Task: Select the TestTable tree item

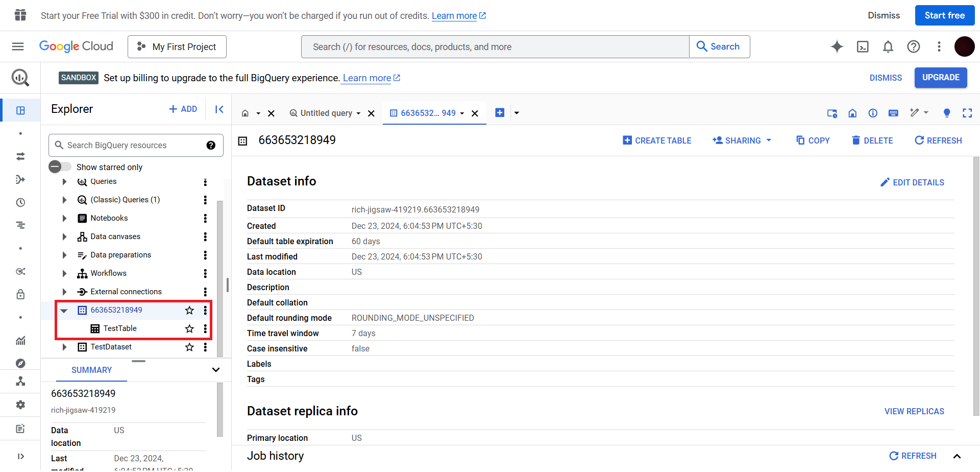Action: click(120, 328)
